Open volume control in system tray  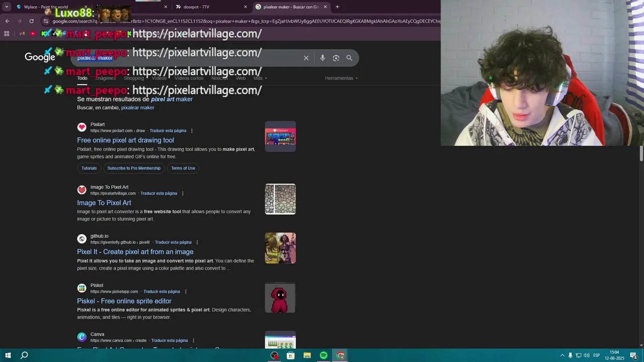tap(587, 355)
